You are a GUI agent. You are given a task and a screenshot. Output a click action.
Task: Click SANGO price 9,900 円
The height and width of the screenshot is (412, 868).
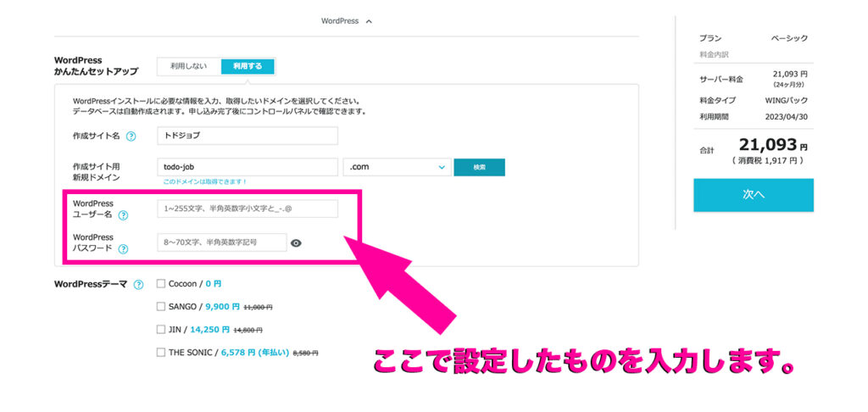coord(223,306)
